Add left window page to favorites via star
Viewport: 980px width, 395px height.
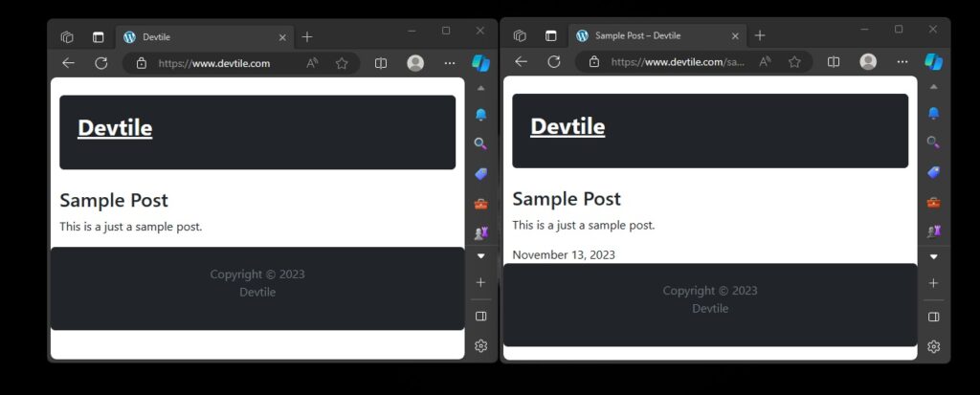point(342,63)
